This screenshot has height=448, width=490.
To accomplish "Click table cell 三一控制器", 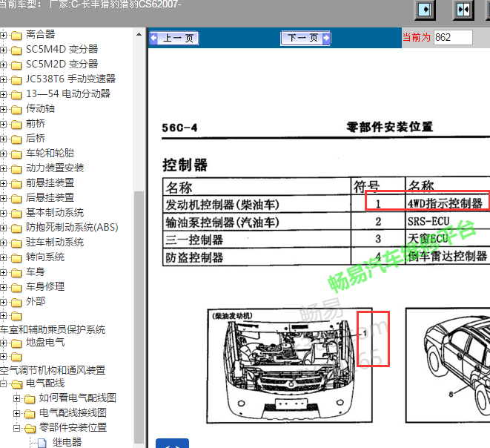I will (x=256, y=240).
